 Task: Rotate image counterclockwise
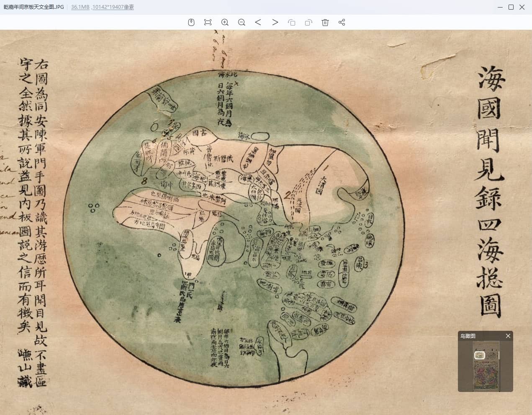pyautogui.click(x=292, y=23)
